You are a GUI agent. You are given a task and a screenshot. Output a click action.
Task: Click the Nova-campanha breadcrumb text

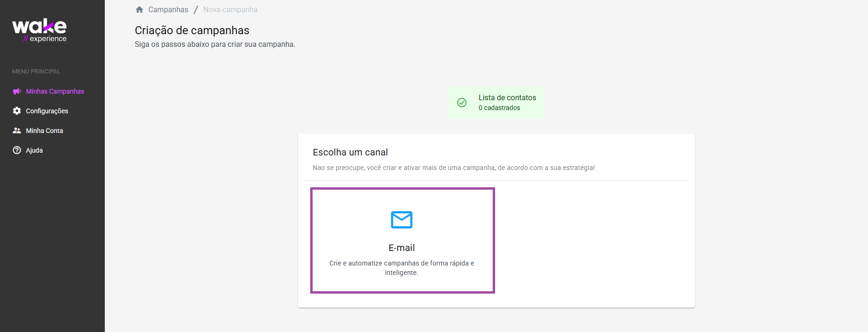230,9
